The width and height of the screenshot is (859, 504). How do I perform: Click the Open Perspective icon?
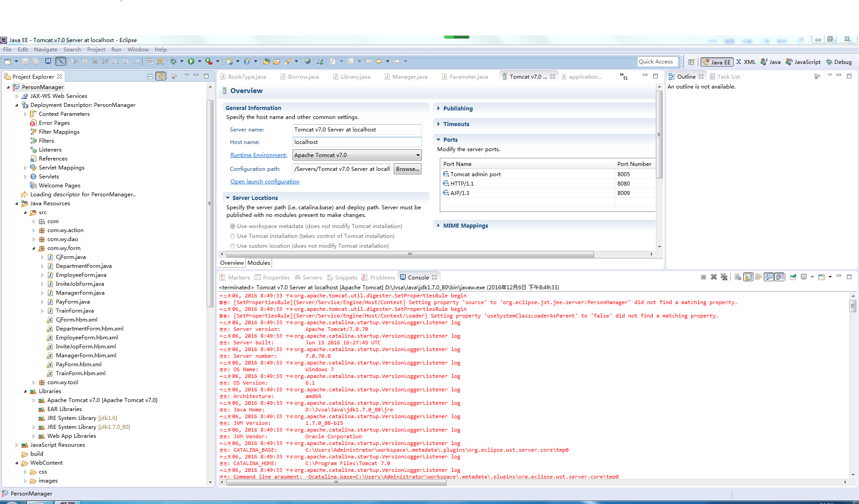[x=691, y=62]
